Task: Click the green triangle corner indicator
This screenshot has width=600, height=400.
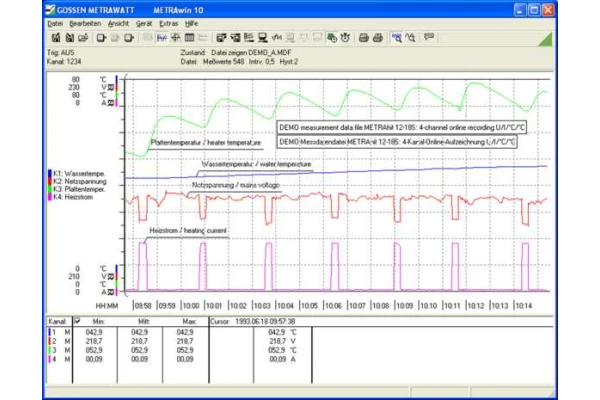Action: tap(546, 40)
